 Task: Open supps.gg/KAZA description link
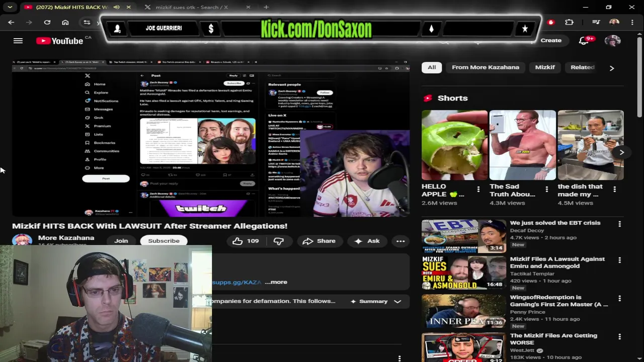[236, 282]
